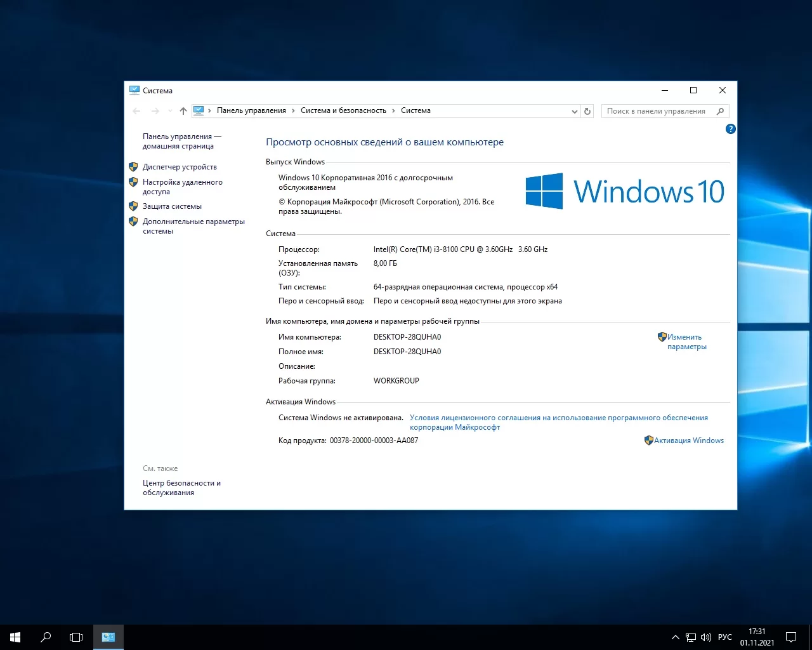Open Task View on the taskbar
The width and height of the screenshot is (812, 650).
tap(76, 637)
